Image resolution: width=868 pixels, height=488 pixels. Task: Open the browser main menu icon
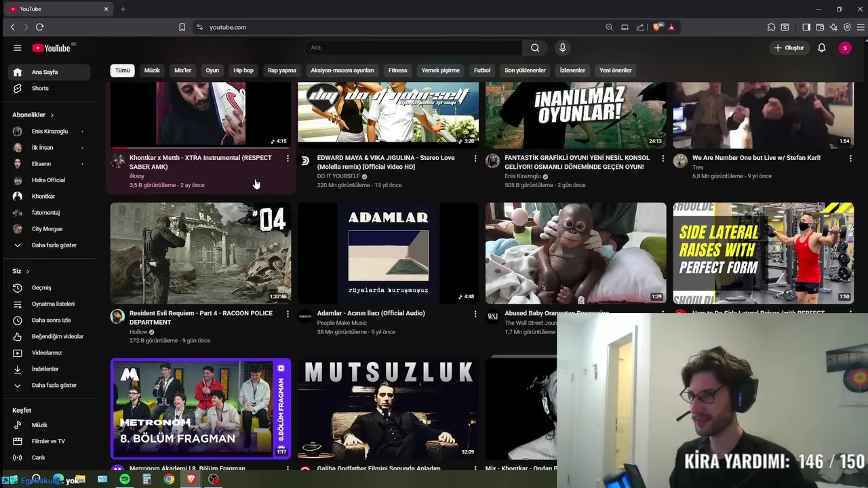[x=861, y=27]
